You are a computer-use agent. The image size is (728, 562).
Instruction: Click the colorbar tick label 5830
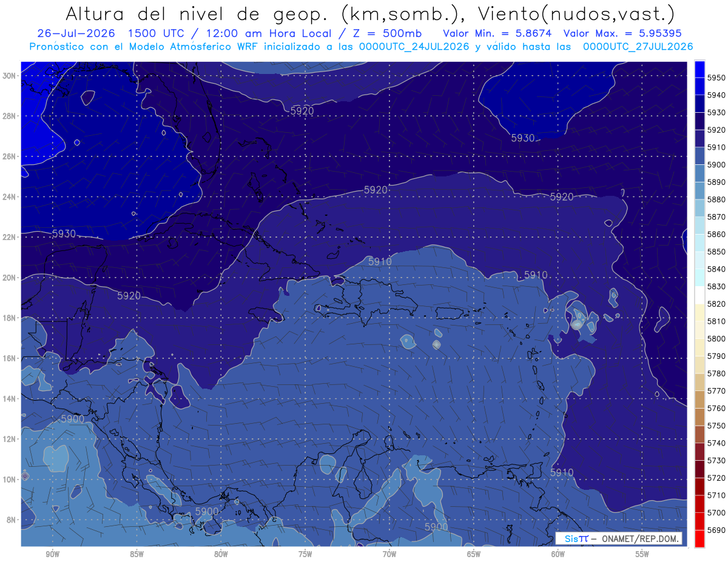coord(716,286)
